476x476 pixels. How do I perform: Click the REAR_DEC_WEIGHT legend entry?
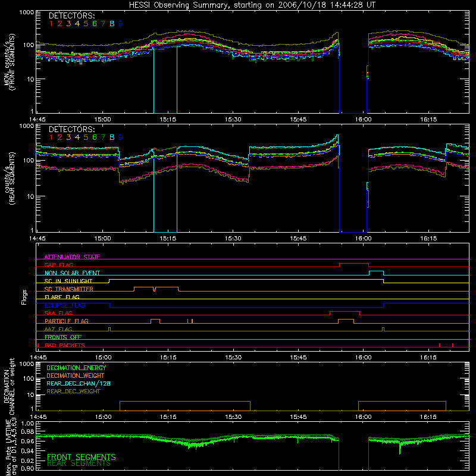point(73,392)
